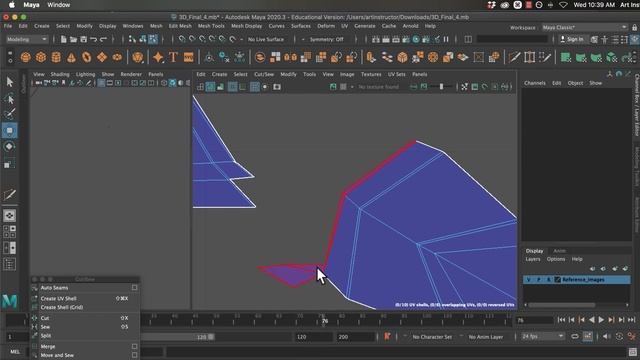Image resolution: width=640 pixels, height=360 pixels.
Task: Click the Sign In button
Action: point(571,39)
